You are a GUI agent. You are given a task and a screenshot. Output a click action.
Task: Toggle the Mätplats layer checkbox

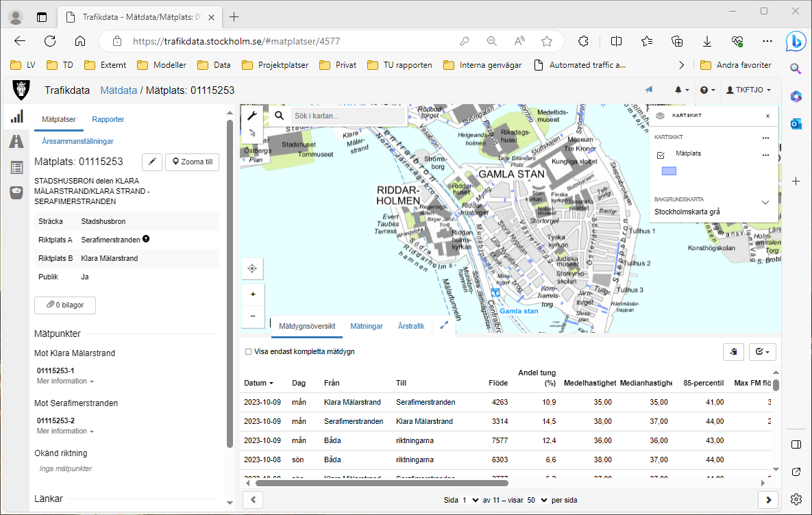click(661, 155)
